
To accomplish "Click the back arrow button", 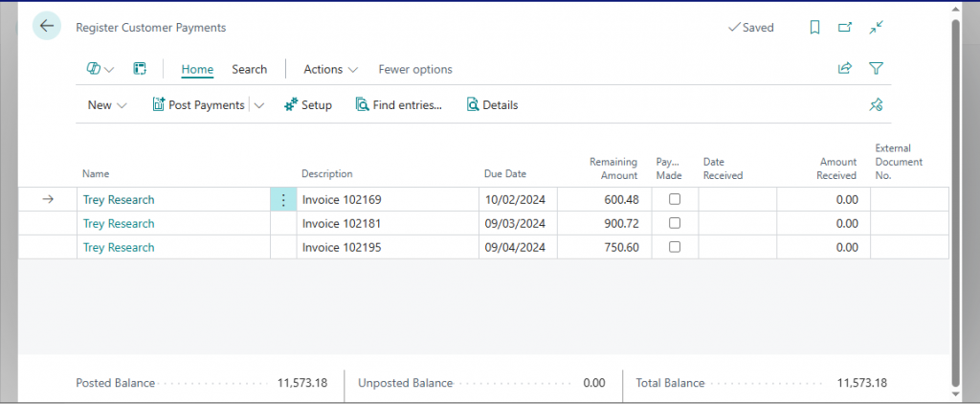I will click(46, 27).
